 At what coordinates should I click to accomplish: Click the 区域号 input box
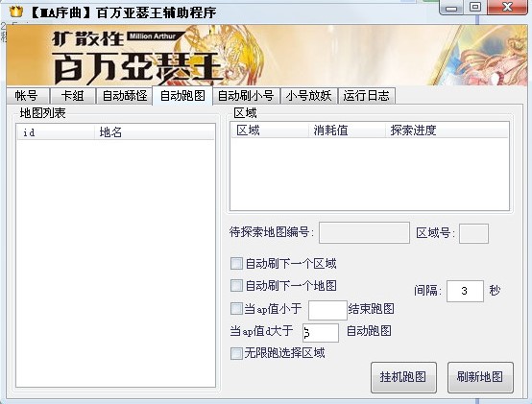pyautogui.click(x=473, y=233)
